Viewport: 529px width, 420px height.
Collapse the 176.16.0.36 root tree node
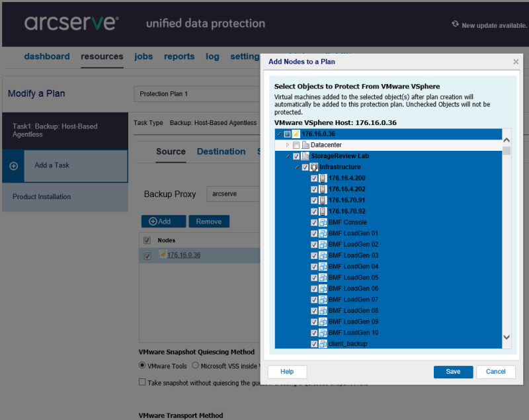click(279, 134)
